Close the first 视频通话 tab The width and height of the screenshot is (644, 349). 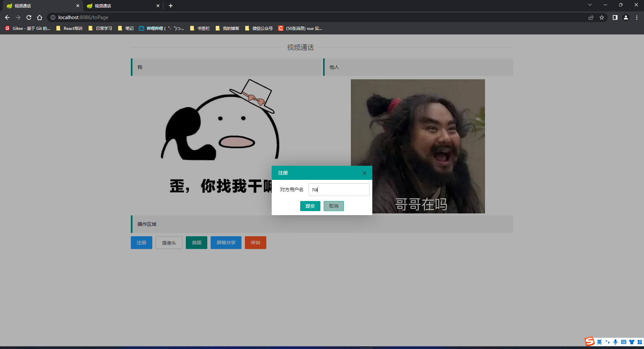click(x=78, y=6)
